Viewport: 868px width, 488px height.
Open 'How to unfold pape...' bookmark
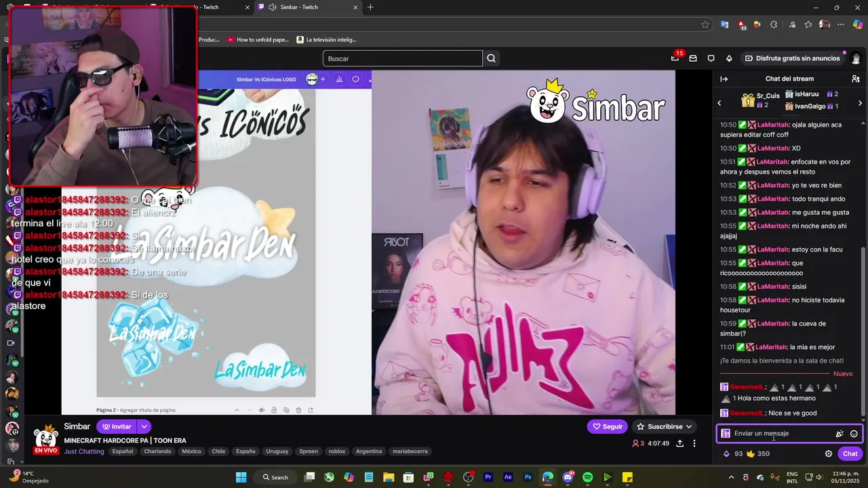pos(258,40)
